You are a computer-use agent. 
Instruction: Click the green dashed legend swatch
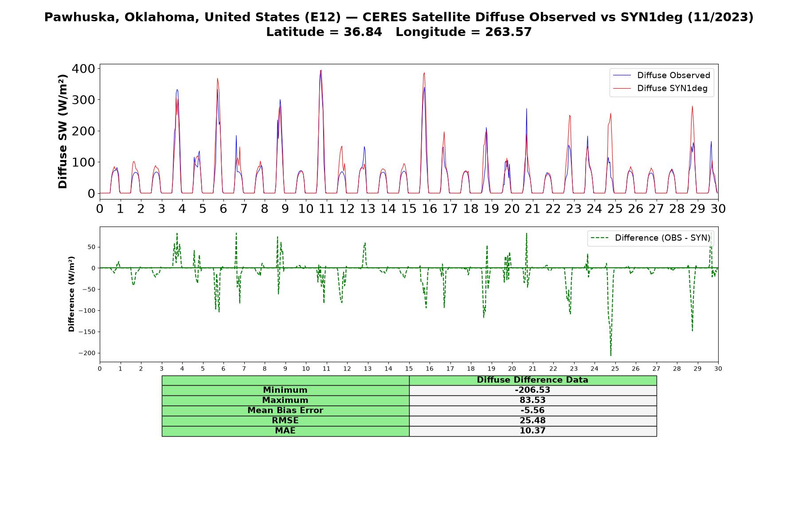click(600, 238)
